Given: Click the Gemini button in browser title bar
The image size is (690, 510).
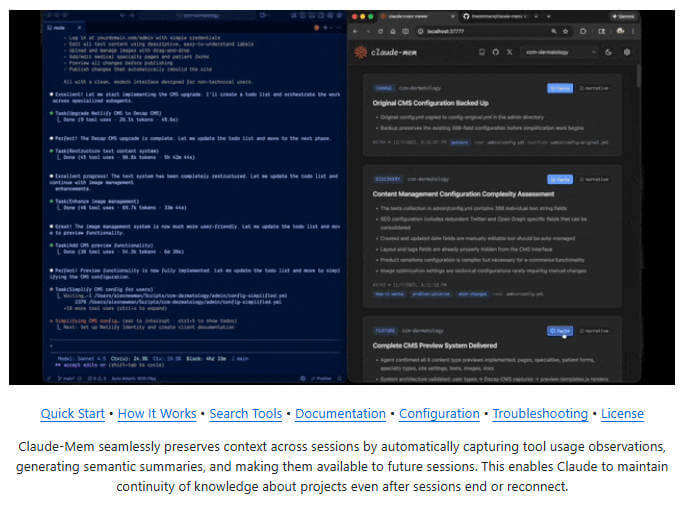Looking at the screenshot, I should point(624,16).
